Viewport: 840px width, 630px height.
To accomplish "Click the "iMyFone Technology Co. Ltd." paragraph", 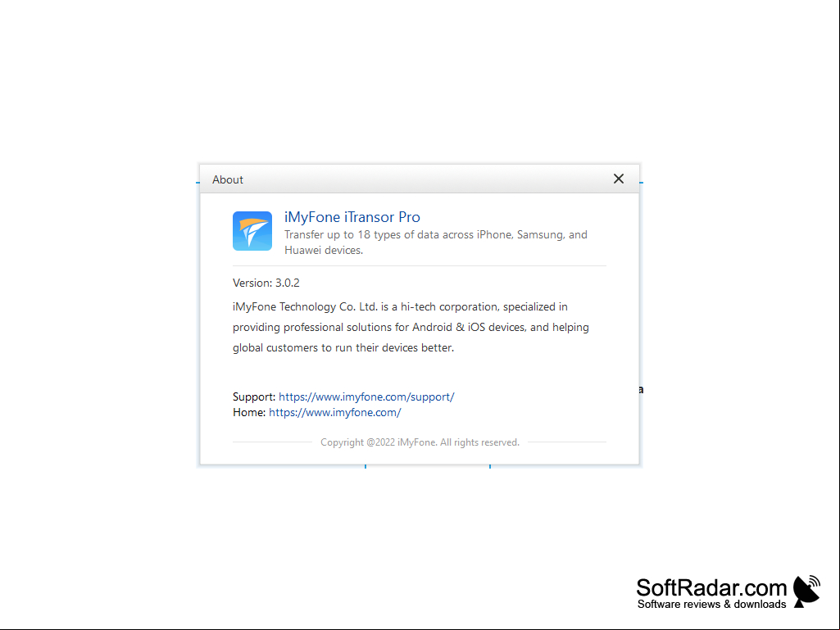I will point(411,328).
